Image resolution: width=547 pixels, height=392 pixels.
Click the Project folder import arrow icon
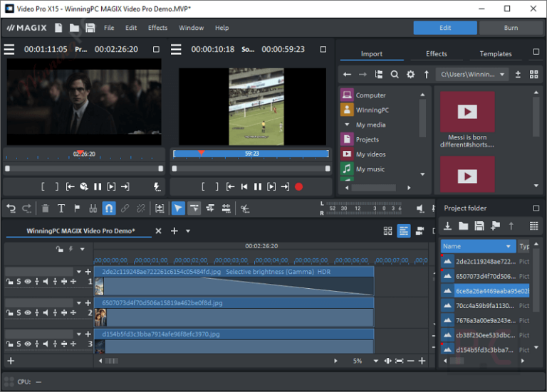pyautogui.click(x=447, y=226)
